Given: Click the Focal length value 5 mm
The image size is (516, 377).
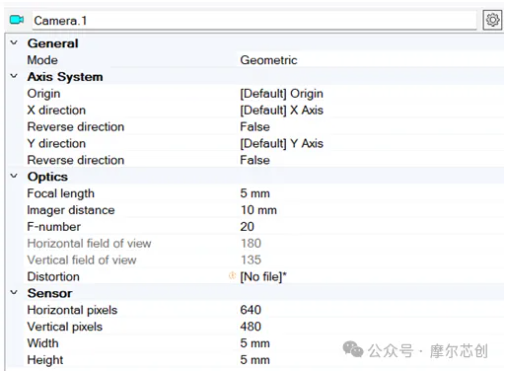Looking at the screenshot, I should click(255, 193).
